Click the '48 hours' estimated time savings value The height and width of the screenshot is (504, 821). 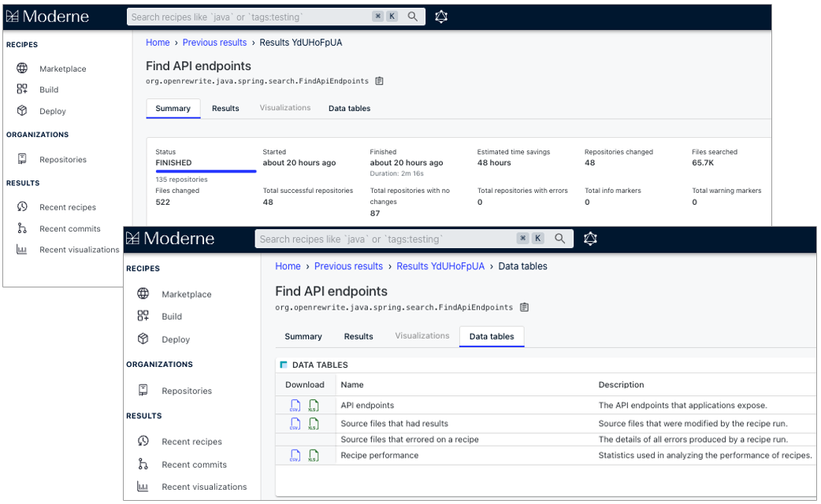pyautogui.click(x=494, y=163)
